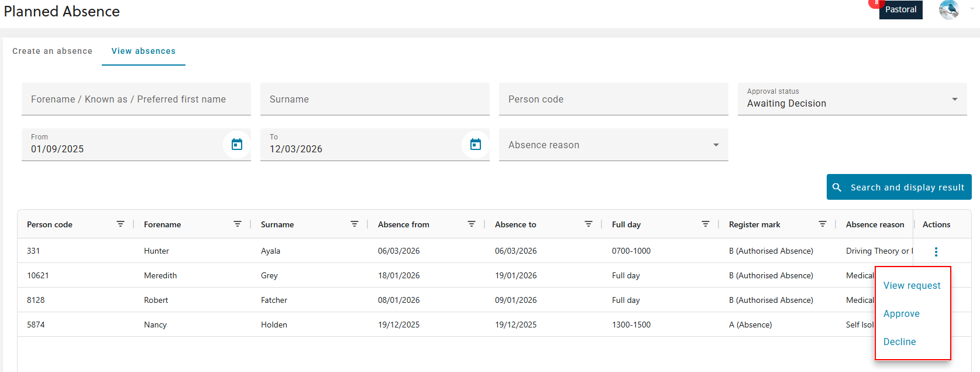Click the Absence to column filter icon

[x=589, y=224]
